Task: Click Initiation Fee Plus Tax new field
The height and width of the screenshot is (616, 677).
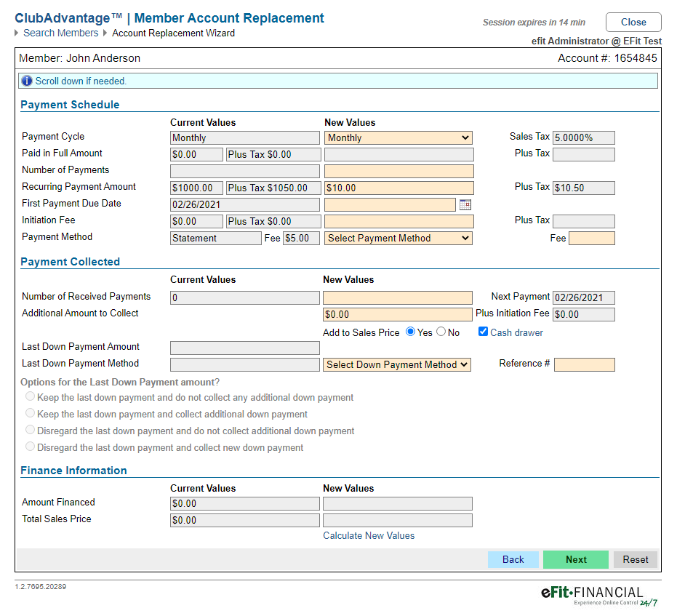Action: pyautogui.click(x=584, y=221)
